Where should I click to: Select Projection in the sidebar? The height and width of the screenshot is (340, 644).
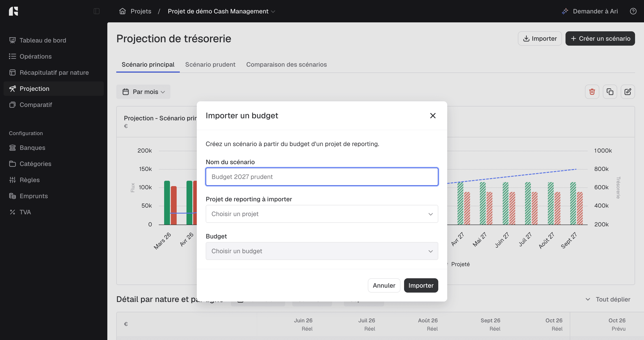pyautogui.click(x=53, y=89)
